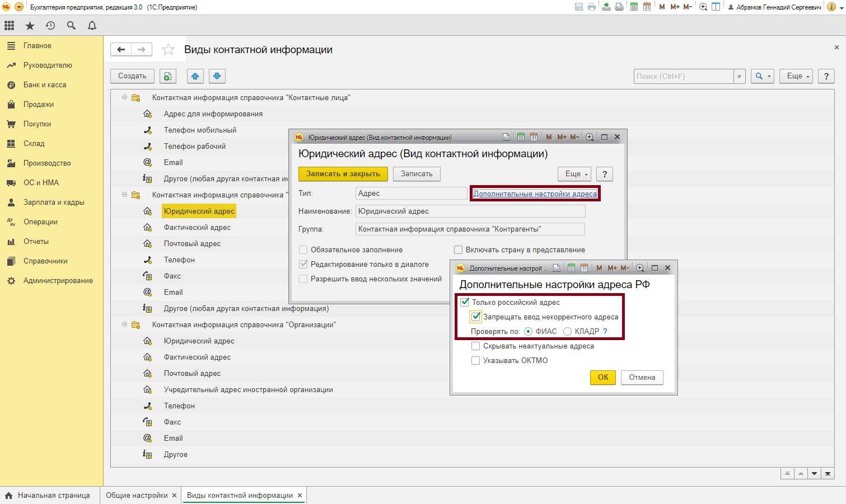846x504 pixels.
Task: Open Дополнительные настройки адреса link
Action: point(535,194)
